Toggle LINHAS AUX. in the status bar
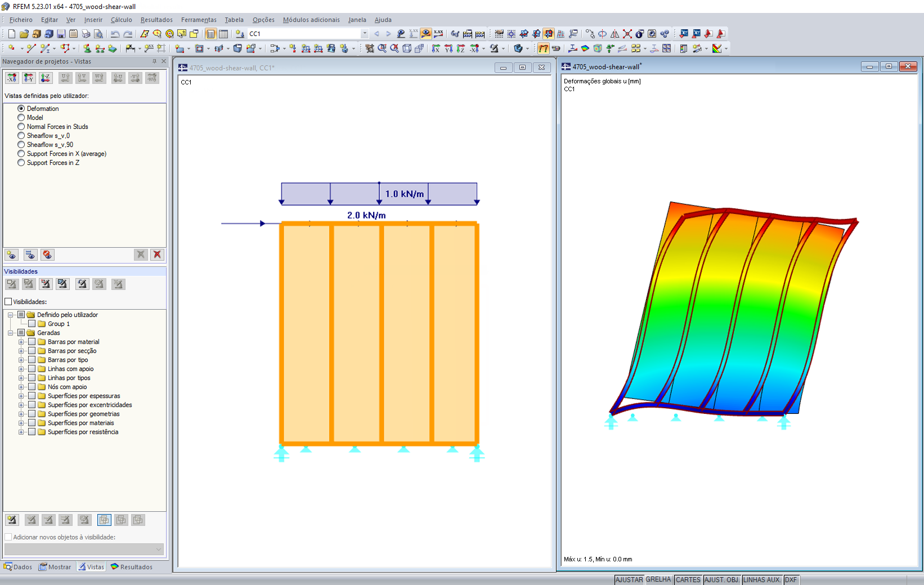 (x=762, y=580)
